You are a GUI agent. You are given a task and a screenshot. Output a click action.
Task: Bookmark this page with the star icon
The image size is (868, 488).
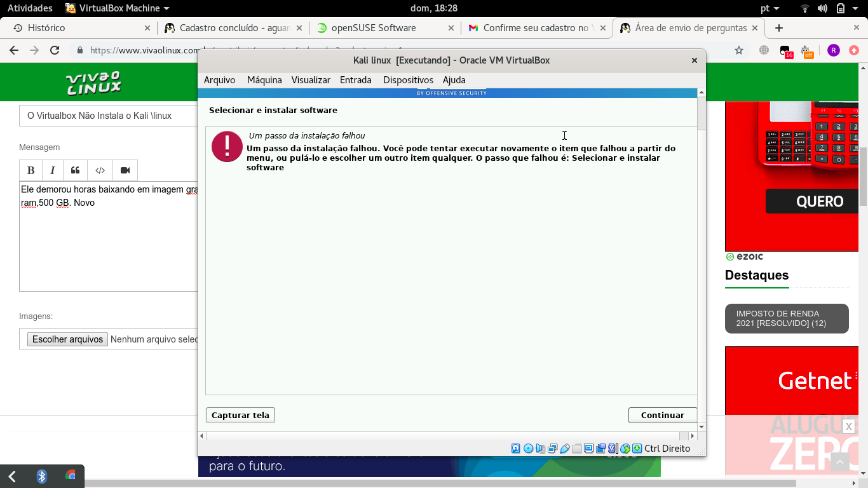tap(739, 50)
